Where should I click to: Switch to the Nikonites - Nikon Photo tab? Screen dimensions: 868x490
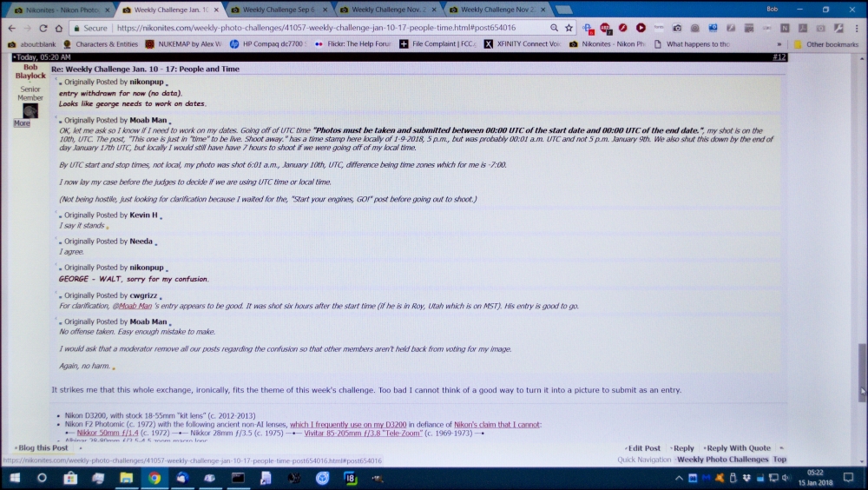click(x=61, y=10)
